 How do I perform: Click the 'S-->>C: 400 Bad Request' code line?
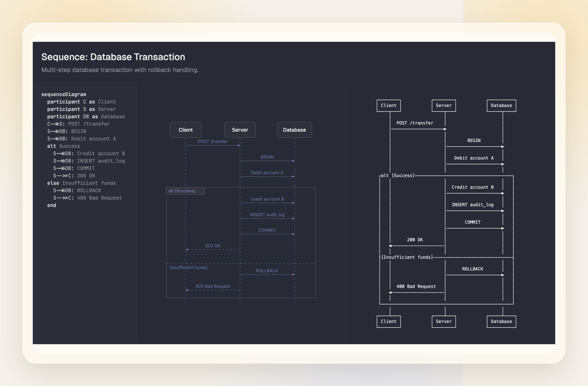(x=88, y=198)
